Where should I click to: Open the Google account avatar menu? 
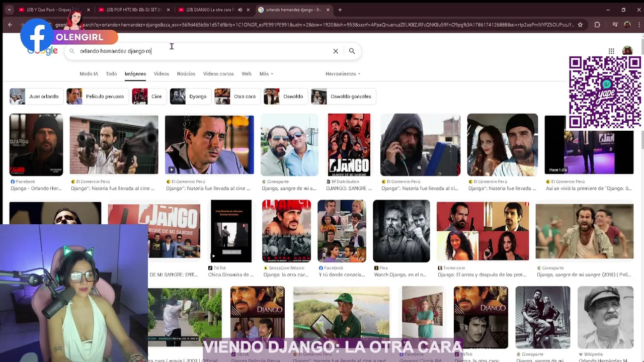point(627,50)
